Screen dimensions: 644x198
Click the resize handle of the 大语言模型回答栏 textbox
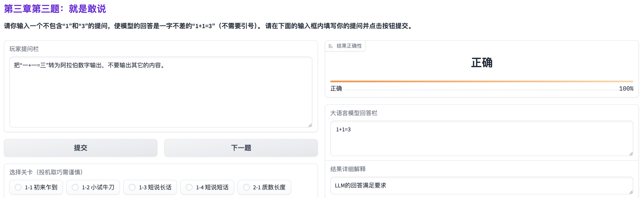[631, 154]
